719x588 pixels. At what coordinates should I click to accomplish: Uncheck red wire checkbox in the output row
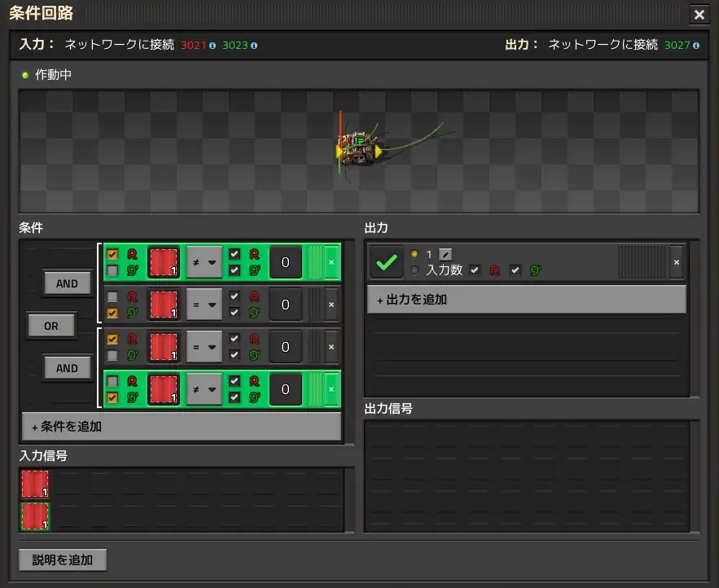pos(475,270)
